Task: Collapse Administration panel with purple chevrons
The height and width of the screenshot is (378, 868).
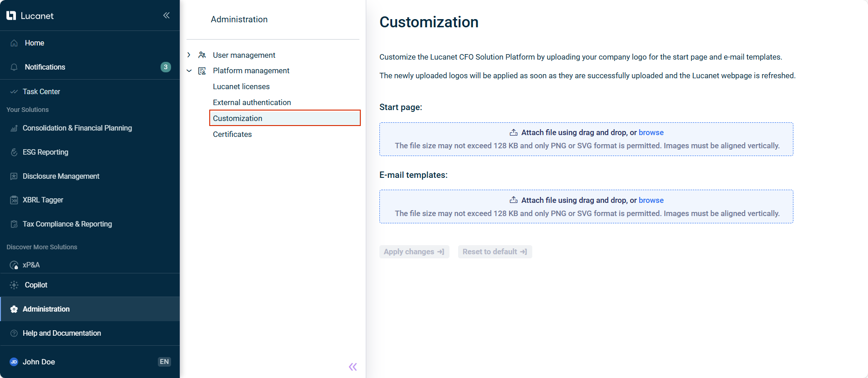Action: (353, 367)
